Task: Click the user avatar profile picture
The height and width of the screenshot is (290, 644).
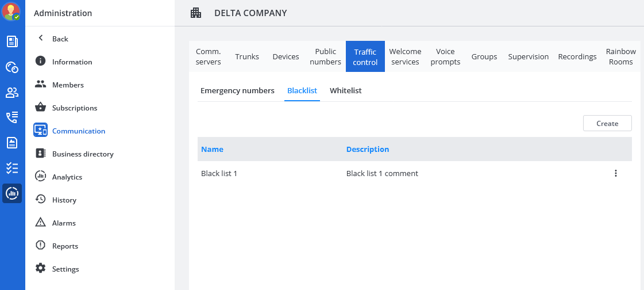Action: pyautogui.click(x=11, y=12)
